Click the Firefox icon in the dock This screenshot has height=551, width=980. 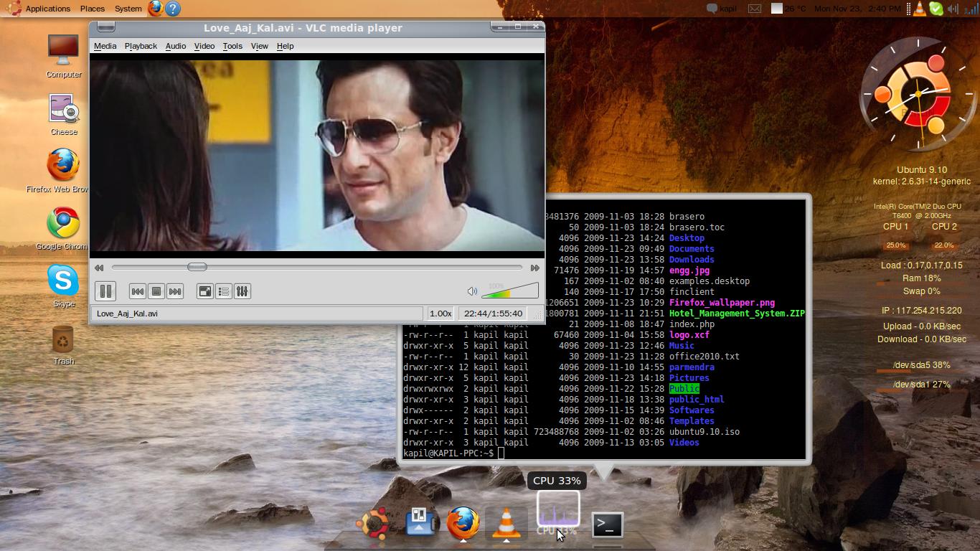point(463,523)
